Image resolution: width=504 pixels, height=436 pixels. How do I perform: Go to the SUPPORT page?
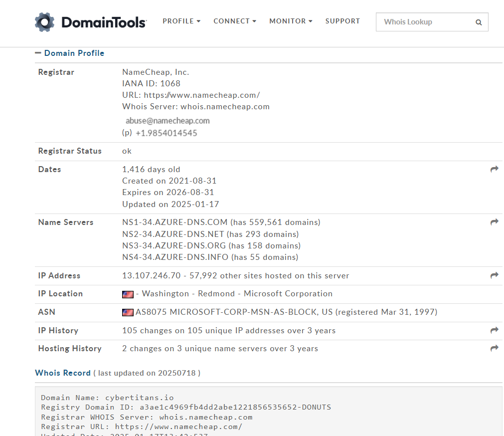(342, 21)
